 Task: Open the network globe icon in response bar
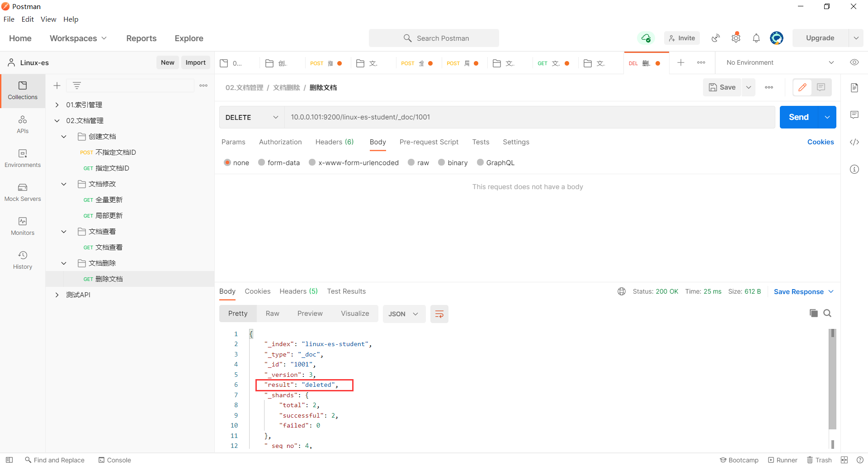tap(622, 291)
